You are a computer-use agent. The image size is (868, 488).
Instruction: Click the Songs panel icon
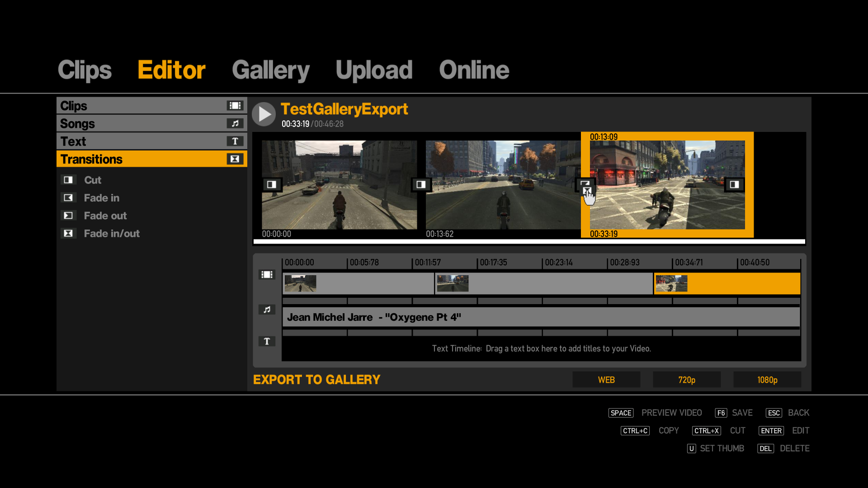pyautogui.click(x=234, y=123)
